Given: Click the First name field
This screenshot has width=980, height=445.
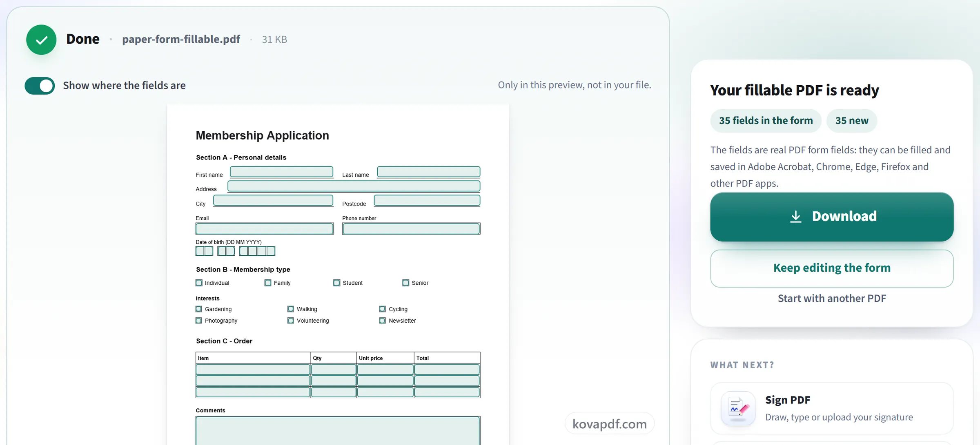Looking at the screenshot, I should pyautogui.click(x=281, y=172).
